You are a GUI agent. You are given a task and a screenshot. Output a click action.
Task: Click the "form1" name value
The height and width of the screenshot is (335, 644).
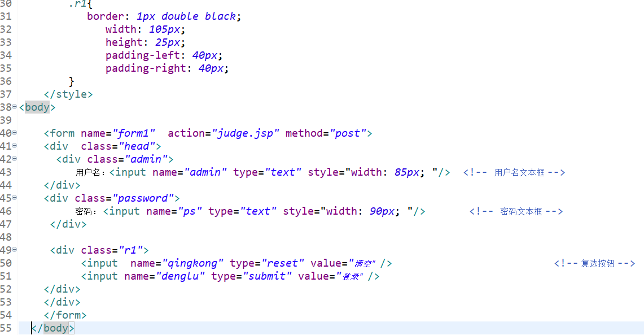[x=133, y=133]
